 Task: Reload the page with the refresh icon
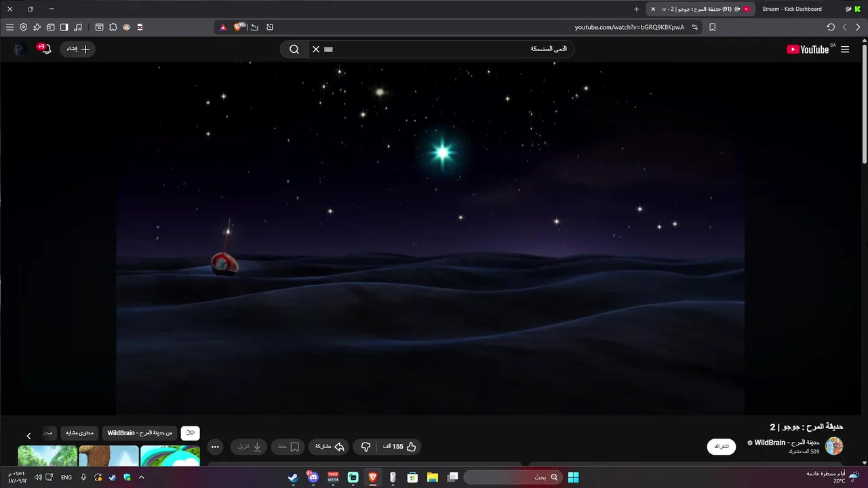click(x=831, y=27)
